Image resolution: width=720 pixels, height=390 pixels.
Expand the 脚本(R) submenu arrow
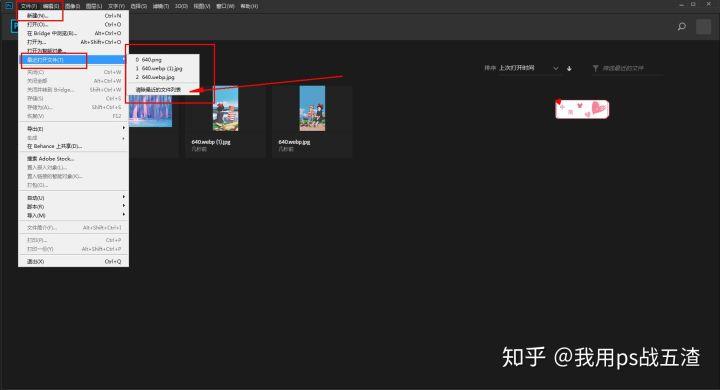pos(124,206)
